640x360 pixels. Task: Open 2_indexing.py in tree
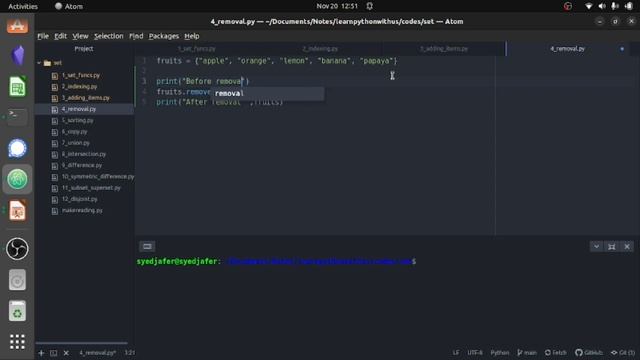coord(80,87)
